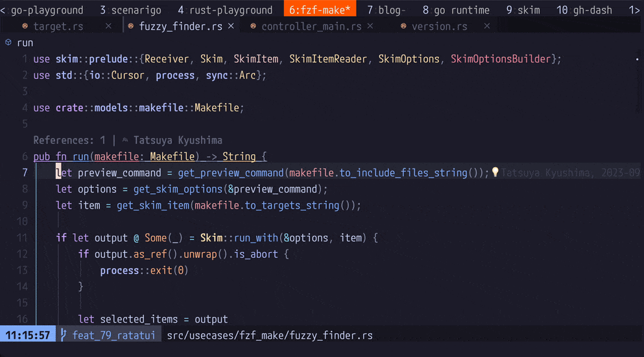Click Makefile in the crate import line
Viewport: 644px width, 357px height.
217,108
